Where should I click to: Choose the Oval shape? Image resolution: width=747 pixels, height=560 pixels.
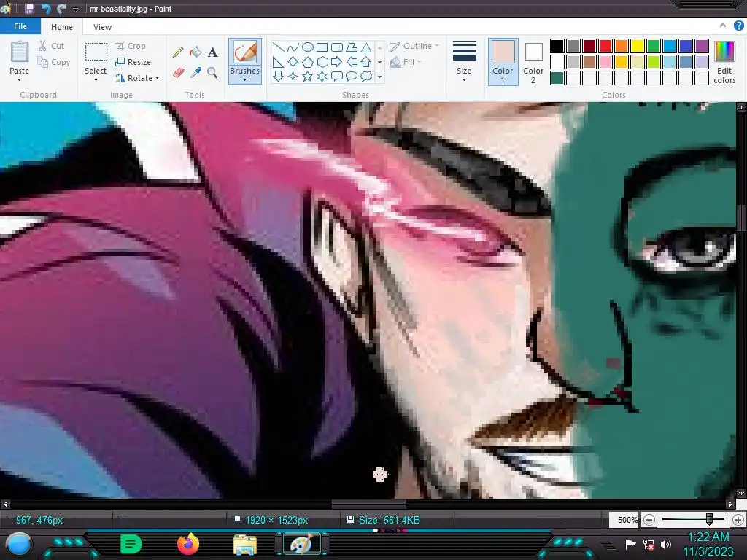(x=308, y=47)
